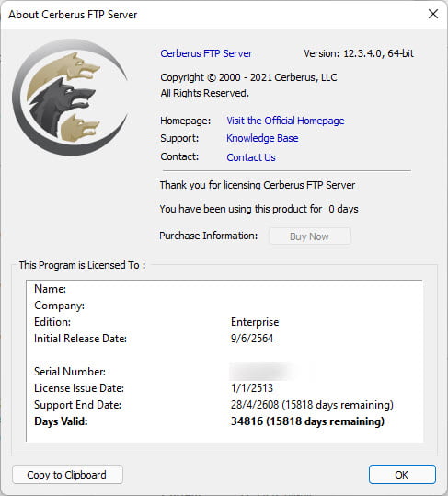
Task: Select the version text 12.3.4.0, 64-bit
Action: point(378,53)
